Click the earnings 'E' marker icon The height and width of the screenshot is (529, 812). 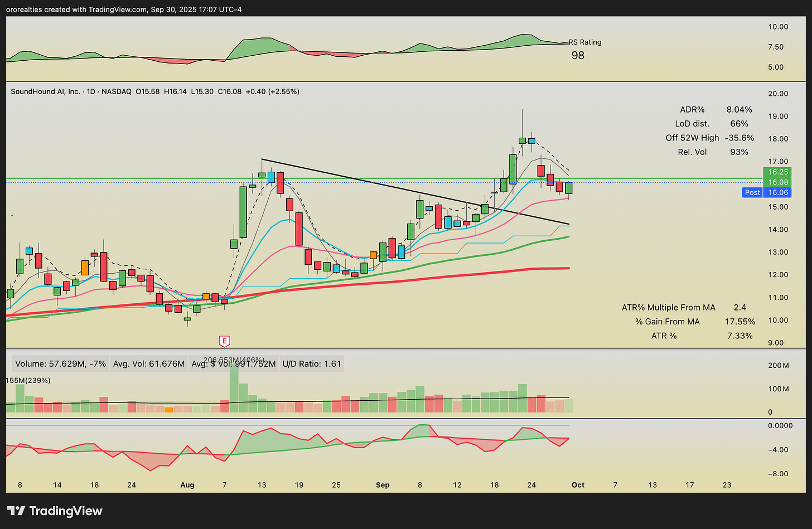coord(225,341)
